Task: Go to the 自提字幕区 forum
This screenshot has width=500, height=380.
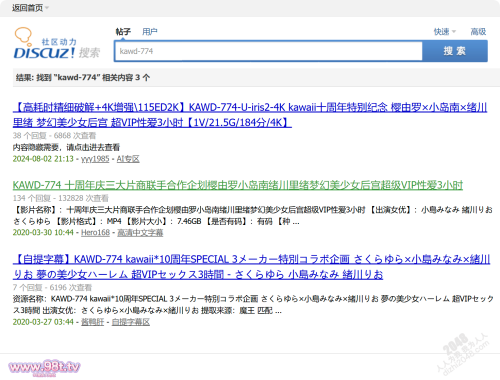Action: pyautogui.click(x=131, y=322)
